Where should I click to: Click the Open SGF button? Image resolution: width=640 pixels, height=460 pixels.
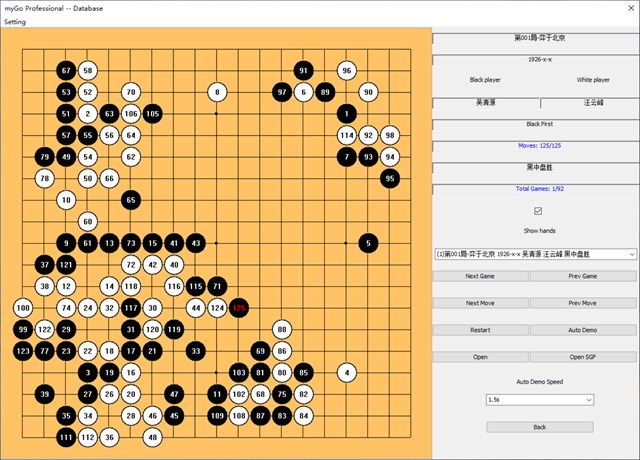coord(582,357)
